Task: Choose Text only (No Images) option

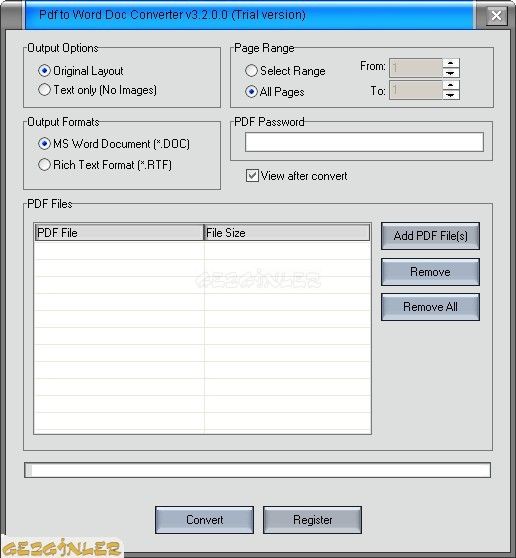Action: click(x=44, y=90)
